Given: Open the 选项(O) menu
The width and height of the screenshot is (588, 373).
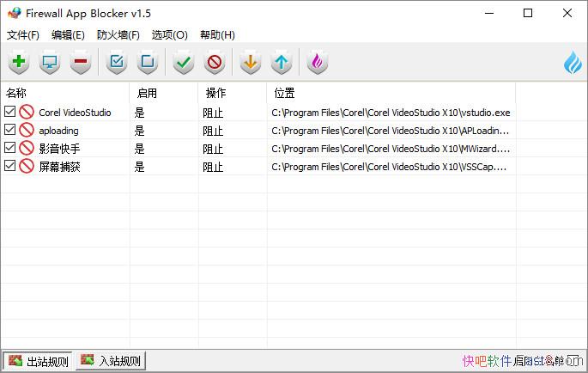Looking at the screenshot, I should [169, 35].
